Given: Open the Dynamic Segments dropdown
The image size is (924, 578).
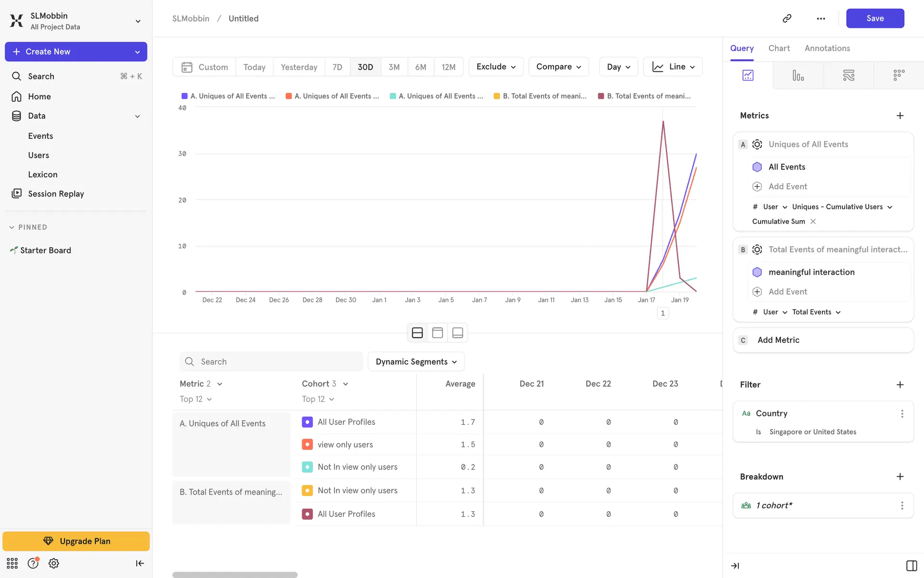Looking at the screenshot, I should click(x=416, y=362).
